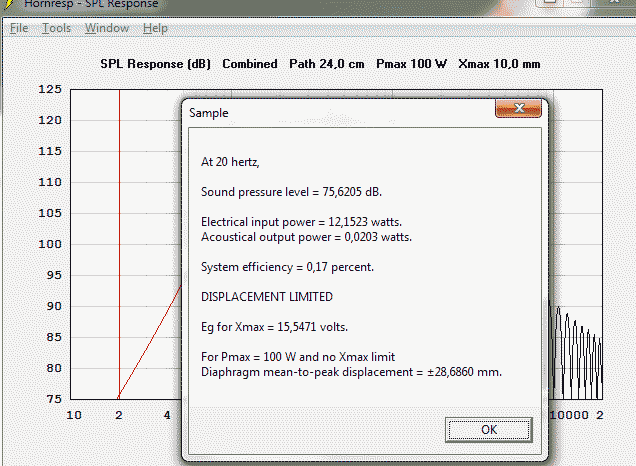This screenshot has width=636, height=466.
Task: Click the 125 dB axis label
Action: click(x=50, y=89)
